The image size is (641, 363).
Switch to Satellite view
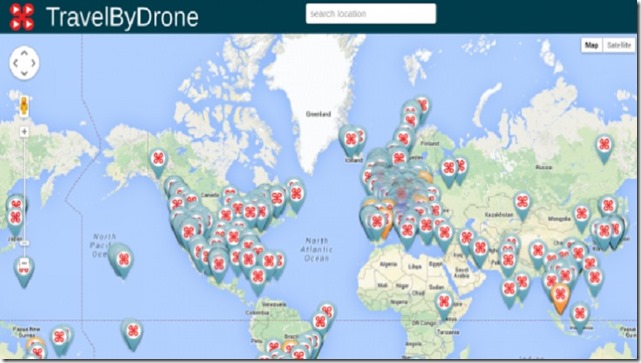tap(619, 45)
